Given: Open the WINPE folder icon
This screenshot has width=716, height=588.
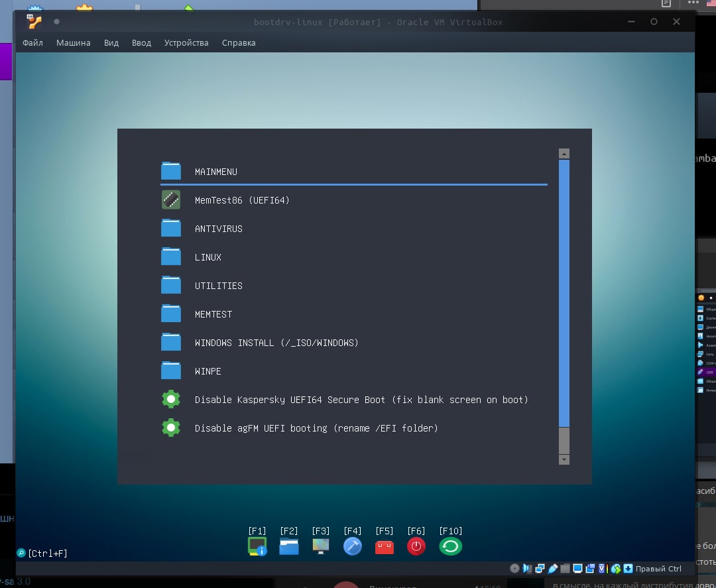Looking at the screenshot, I should 171,371.
